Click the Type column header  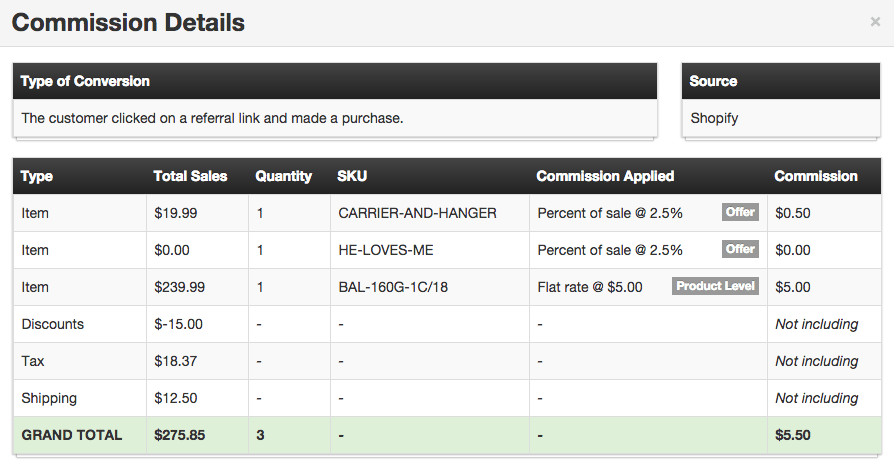click(37, 176)
